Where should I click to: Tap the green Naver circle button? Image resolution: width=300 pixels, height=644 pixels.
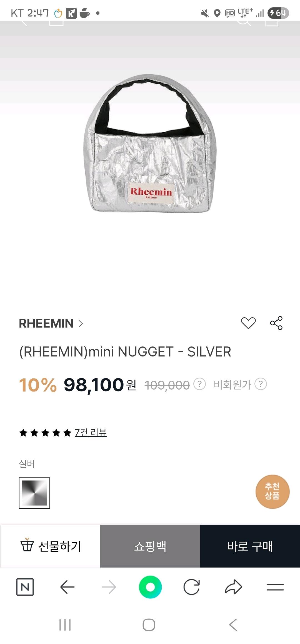tap(150, 587)
